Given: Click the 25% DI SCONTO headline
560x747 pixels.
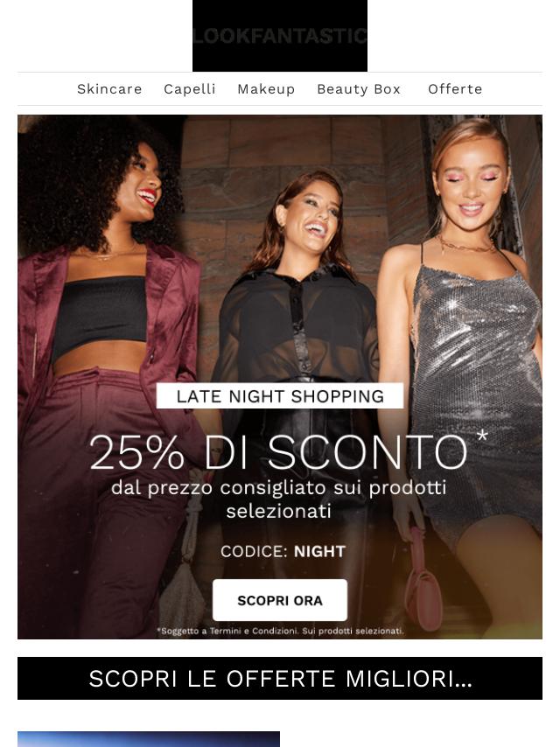Looking at the screenshot, I should [278, 452].
